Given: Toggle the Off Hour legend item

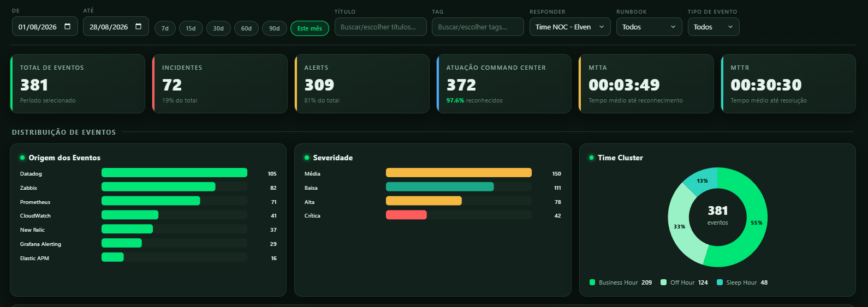Looking at the screenshot, I should tap(684, 282).
